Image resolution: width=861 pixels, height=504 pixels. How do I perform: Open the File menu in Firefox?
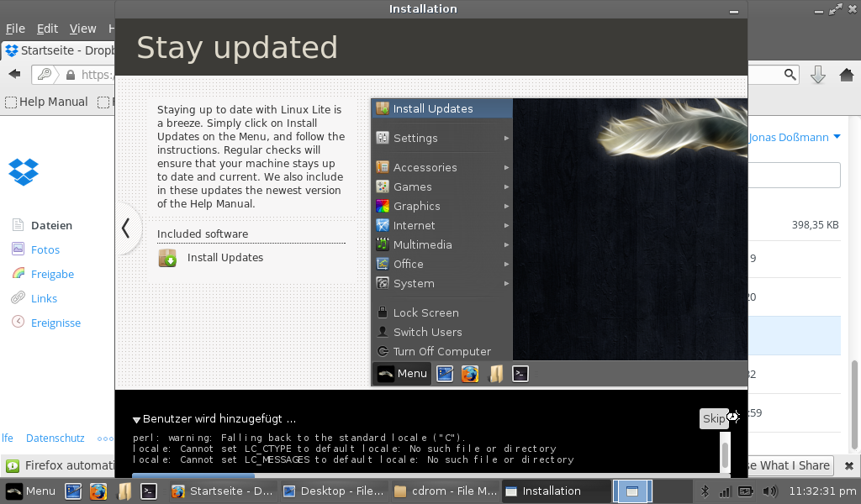(x=15, y=29)
